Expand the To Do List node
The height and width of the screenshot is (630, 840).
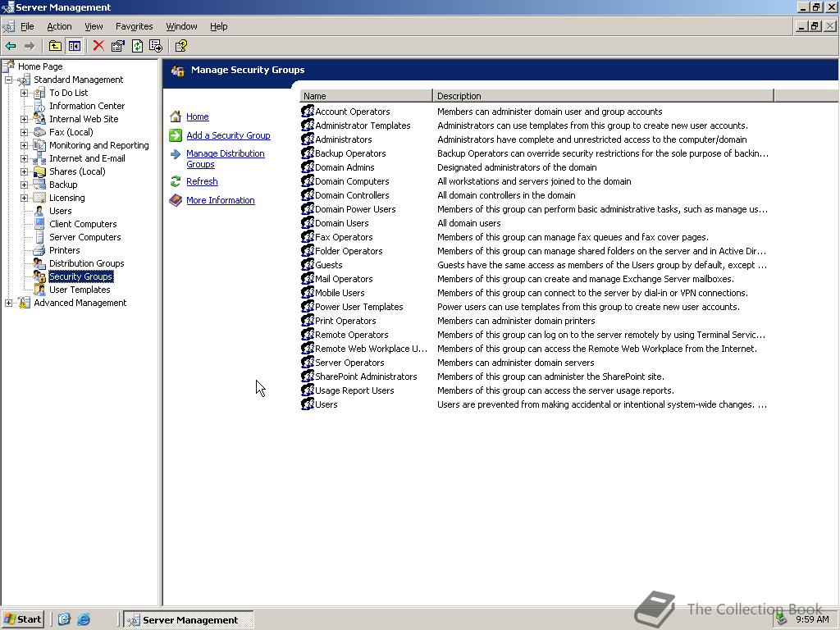[x=24, y=93]
